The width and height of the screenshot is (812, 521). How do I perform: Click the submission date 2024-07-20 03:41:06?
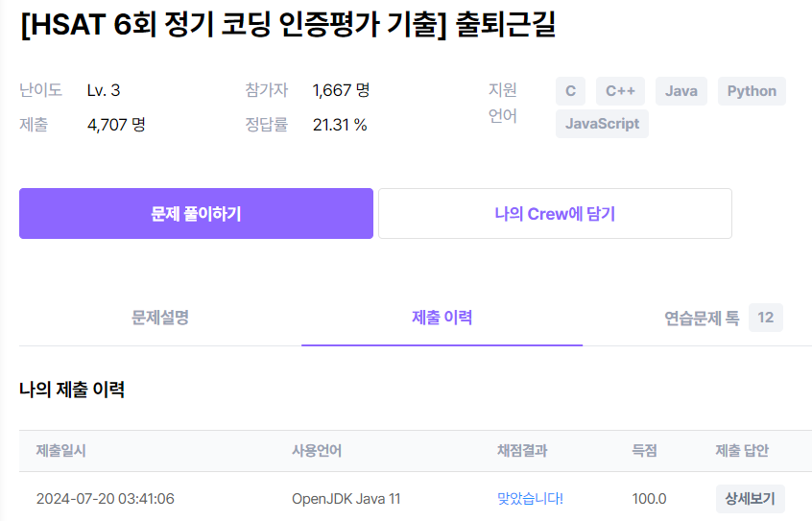106,499
